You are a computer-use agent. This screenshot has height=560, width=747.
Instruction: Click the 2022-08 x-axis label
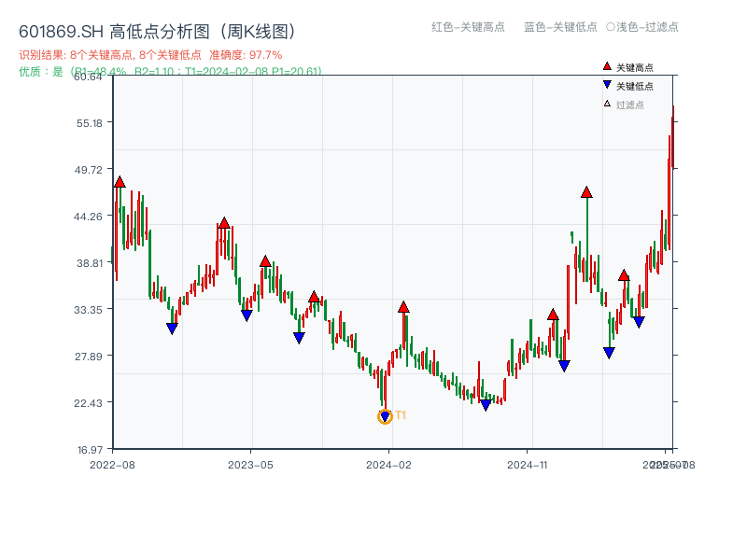coord(112,465)
